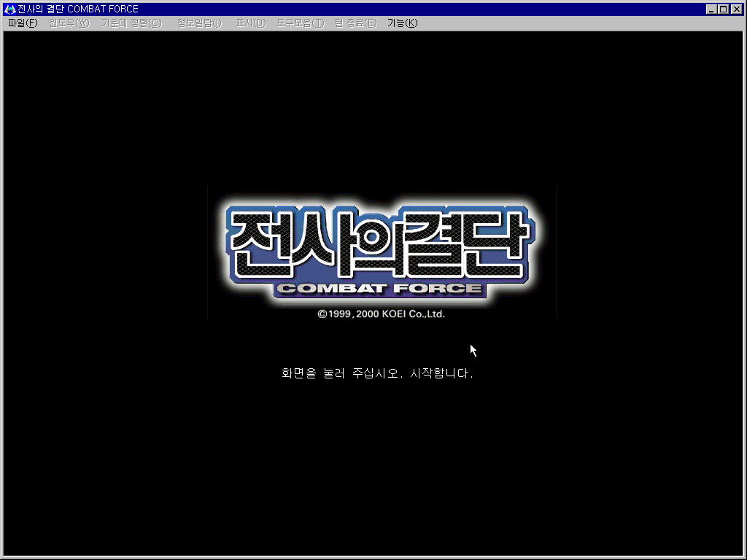Open the 윈도우(W) menu

pos(69,23)
